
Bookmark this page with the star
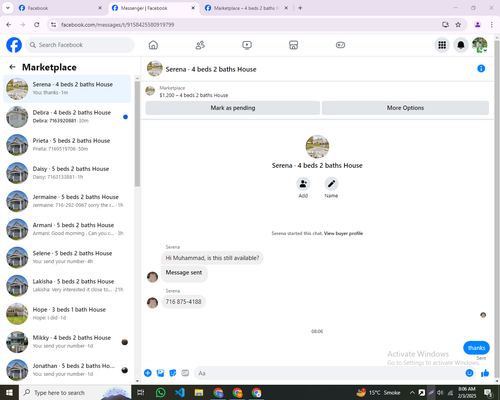tap(458, 25)
